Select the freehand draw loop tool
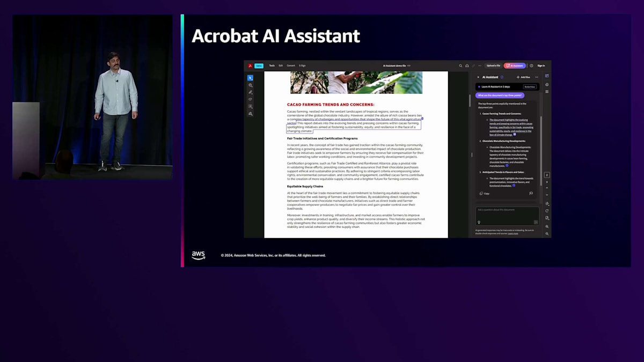The image size is (644, 362). (250, 99)
